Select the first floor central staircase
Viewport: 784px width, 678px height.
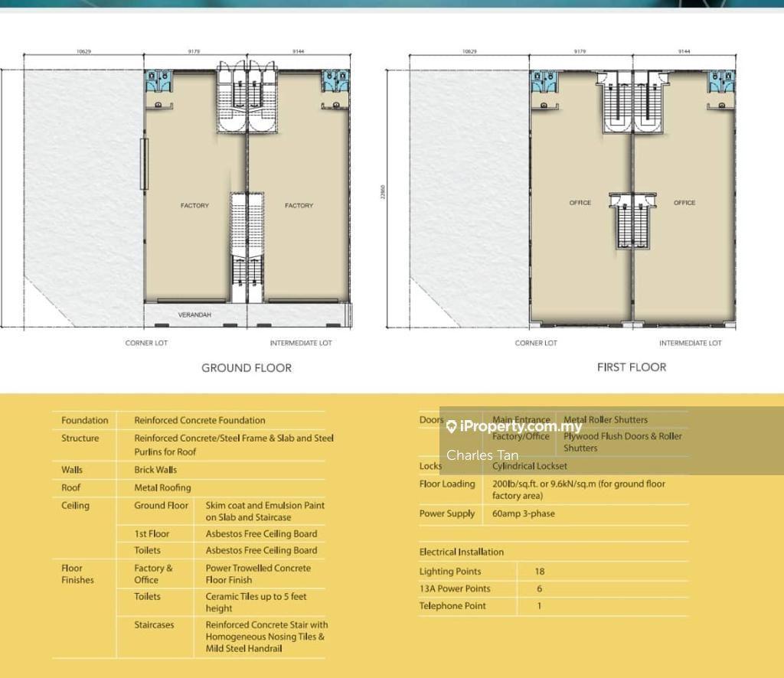click(632, 220)
